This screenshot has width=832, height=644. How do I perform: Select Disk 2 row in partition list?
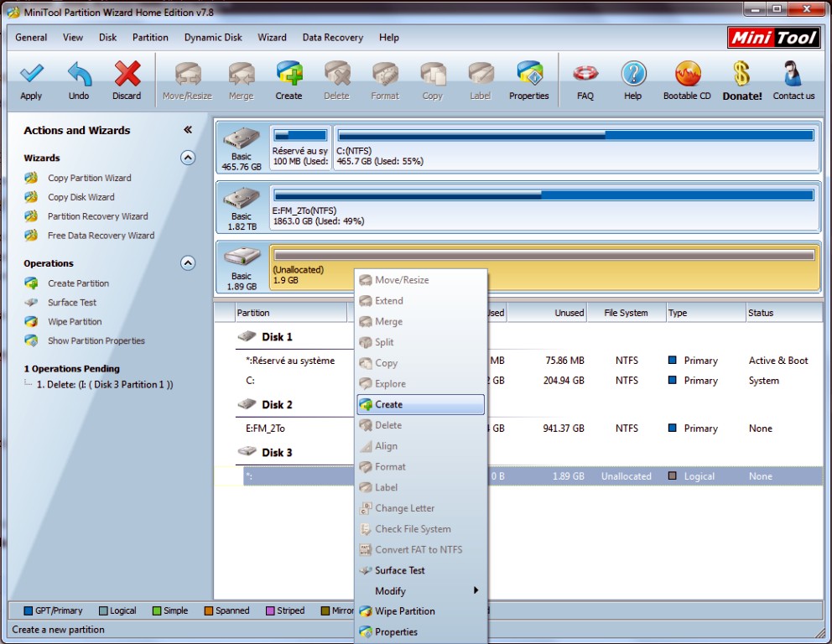[x=277, y=405]
